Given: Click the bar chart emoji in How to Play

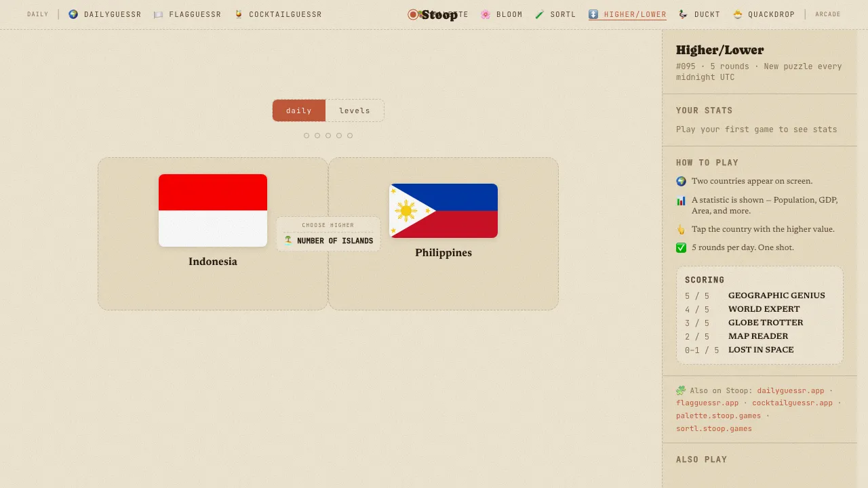Looking at the screenshot, I should pos(682,201).
